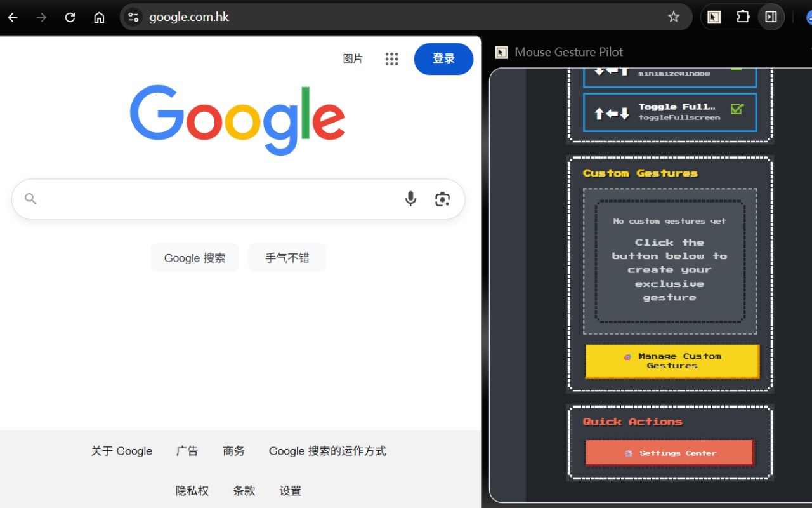Open Google 搜索的运作方式 link
812x508 pixels.
[327, 451]
